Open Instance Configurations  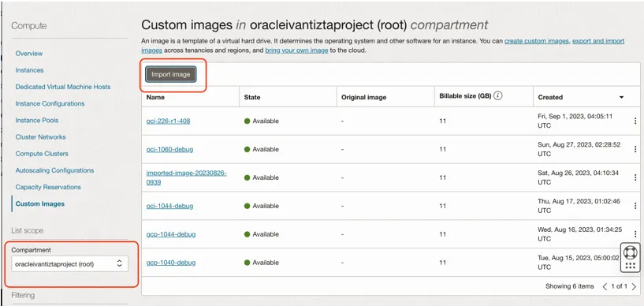50,103
